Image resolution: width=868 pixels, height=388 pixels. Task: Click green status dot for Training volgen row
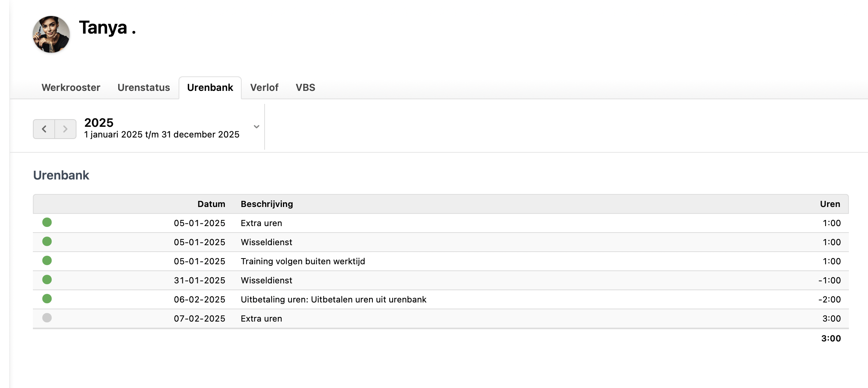[x=47, y=260]
